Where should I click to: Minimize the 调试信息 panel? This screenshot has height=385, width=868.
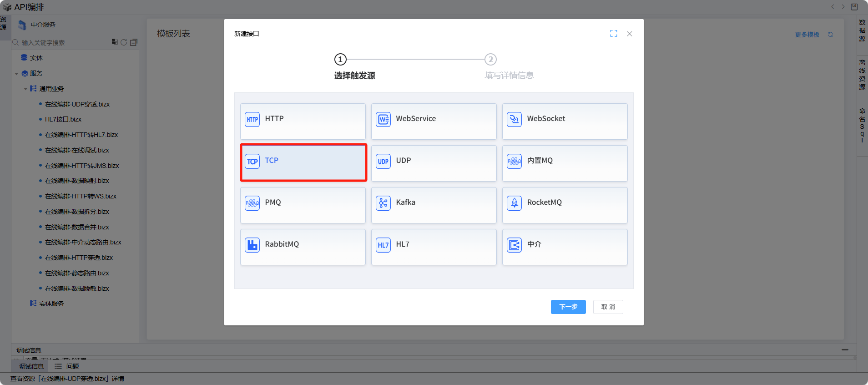[844, 350]
